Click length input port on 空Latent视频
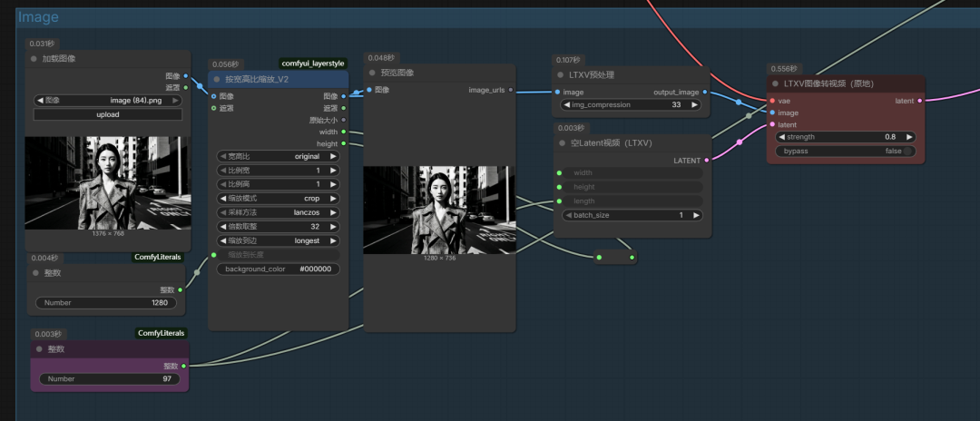Screen dimensions: 980x421 pos(559,201)
